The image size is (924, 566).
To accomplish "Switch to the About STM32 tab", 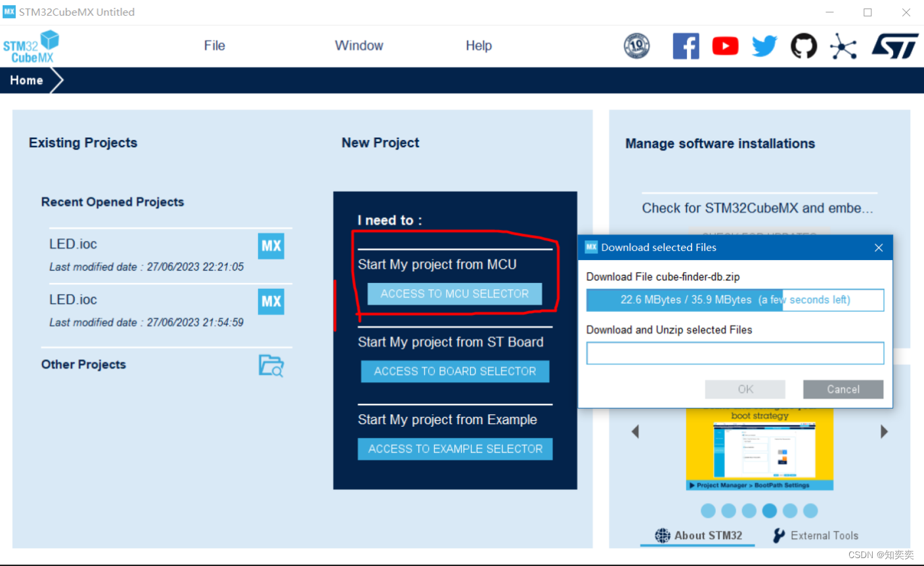I will click(698, 536).
